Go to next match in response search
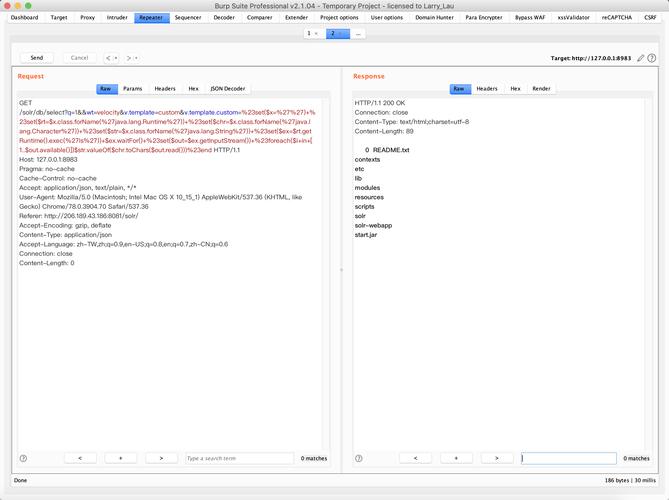The image size is (669, 500). (490, 458)
